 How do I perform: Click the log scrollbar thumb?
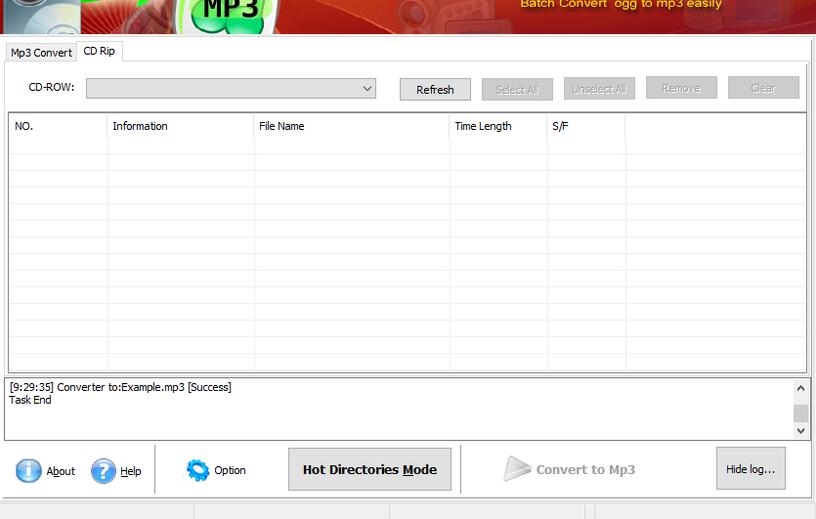[800, 413]
